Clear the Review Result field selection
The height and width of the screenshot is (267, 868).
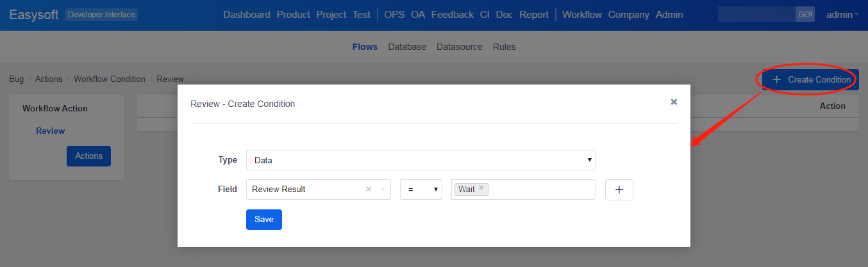click(369, 190)
